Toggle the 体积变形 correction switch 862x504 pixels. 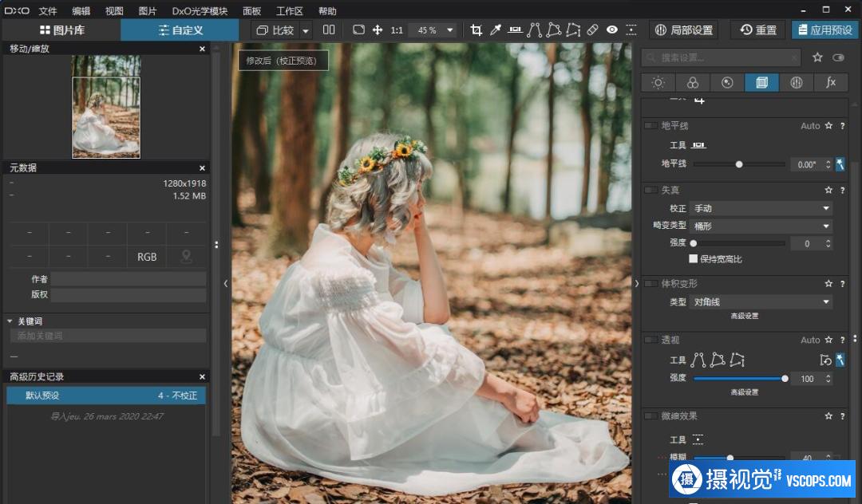pyautogui.click(x=651, y=284)
